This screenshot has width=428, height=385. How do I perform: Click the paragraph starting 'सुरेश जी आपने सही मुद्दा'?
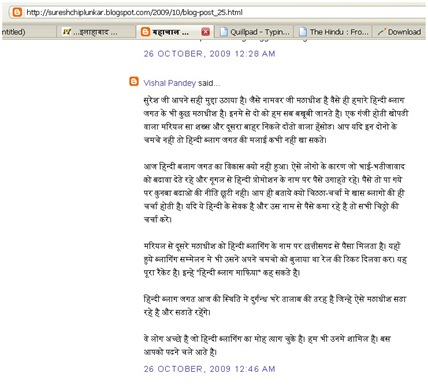tap(276, 120)
